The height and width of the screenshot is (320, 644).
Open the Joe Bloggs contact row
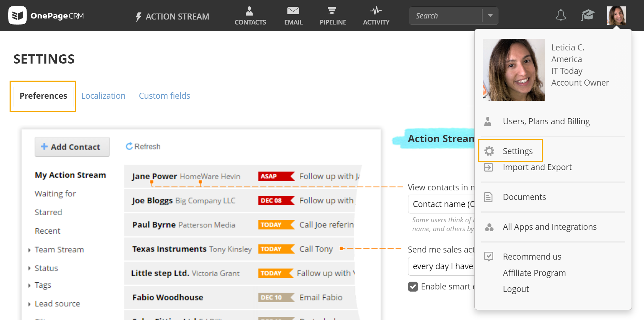pyautogui.click(x=240, y=200)
